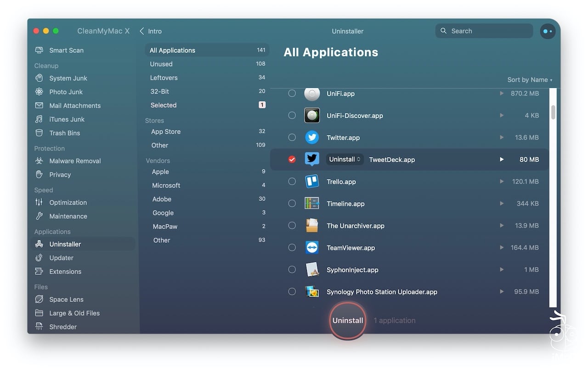Image resolution: width=588 pixels, height=370 pixels.
Task: Select the Adobe vendor filter
Action: pos(162,199)
